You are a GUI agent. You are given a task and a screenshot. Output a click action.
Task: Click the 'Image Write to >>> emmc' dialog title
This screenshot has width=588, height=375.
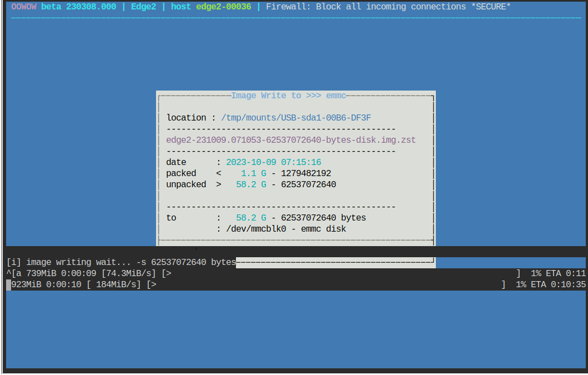point(288,96)
